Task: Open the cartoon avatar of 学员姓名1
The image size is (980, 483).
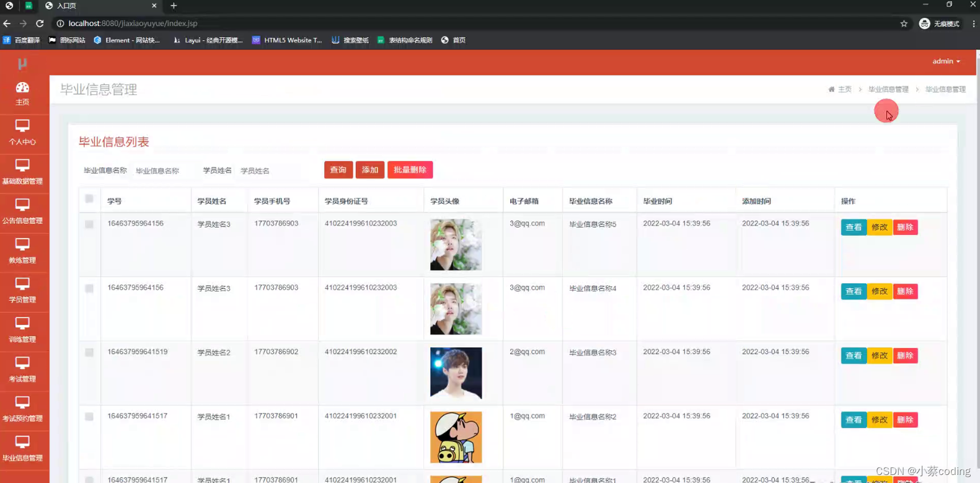Action: 456,437
